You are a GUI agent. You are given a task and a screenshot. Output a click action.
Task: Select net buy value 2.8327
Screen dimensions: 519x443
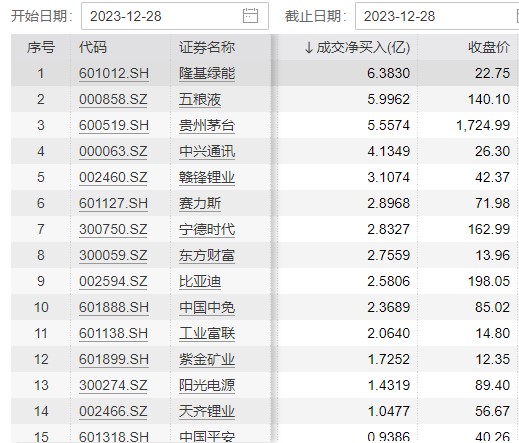pyautogui.click(x=389, y=229)
